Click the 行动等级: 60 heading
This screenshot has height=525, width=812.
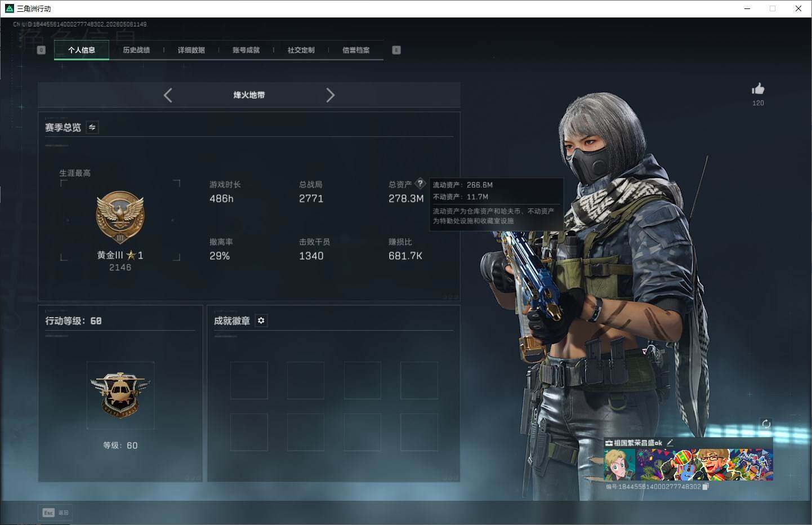tap(73, 321)
